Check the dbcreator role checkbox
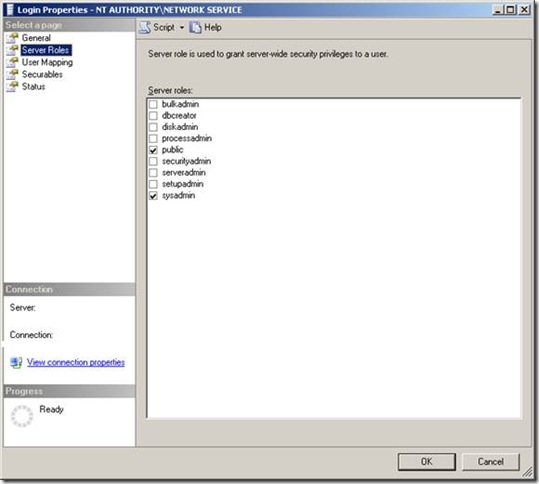Viewport: 539px width, 484px height. click(153, 116)
